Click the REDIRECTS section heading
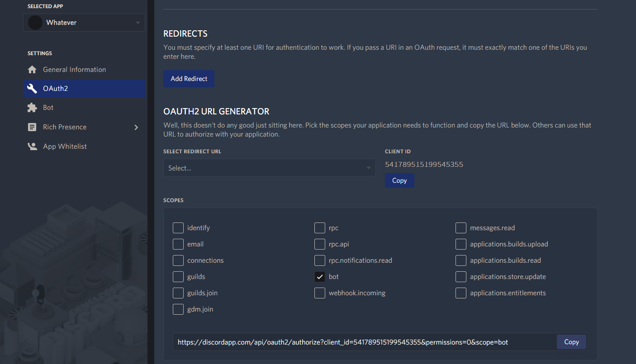Viewport: 636px width, 364px height. [x=185, y=33]
